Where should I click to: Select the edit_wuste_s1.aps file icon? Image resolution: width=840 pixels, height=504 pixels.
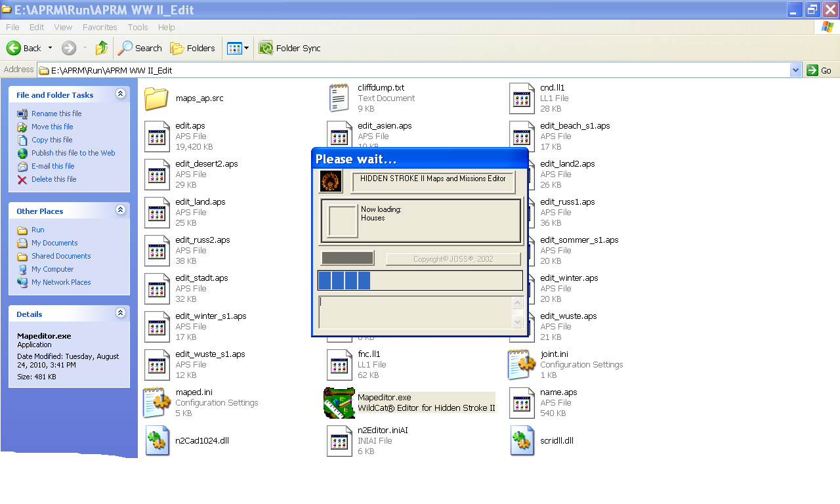pos(157,365)
